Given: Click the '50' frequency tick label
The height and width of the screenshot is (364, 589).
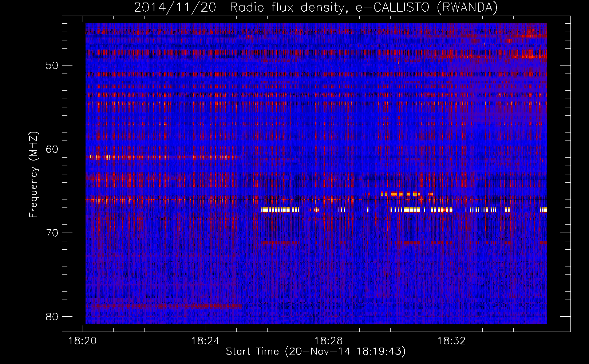Looking at the screenshot, I should (52, 66).
